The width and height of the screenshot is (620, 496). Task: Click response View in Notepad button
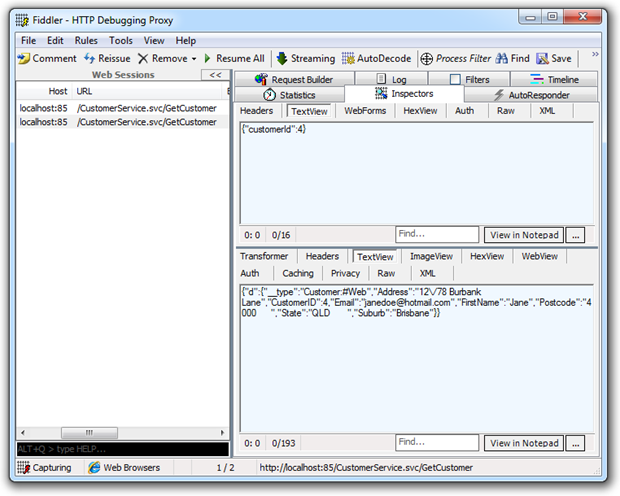pos(524,443)
